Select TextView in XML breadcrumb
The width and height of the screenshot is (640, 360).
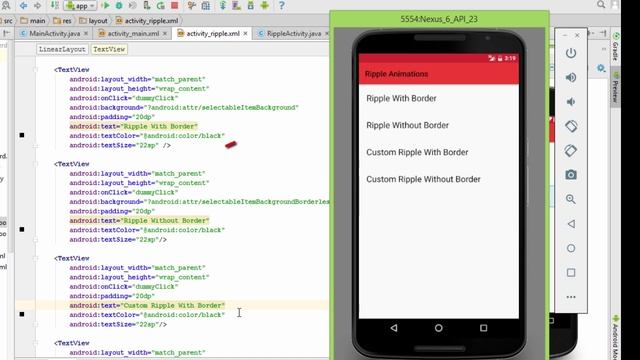(109, 49)
